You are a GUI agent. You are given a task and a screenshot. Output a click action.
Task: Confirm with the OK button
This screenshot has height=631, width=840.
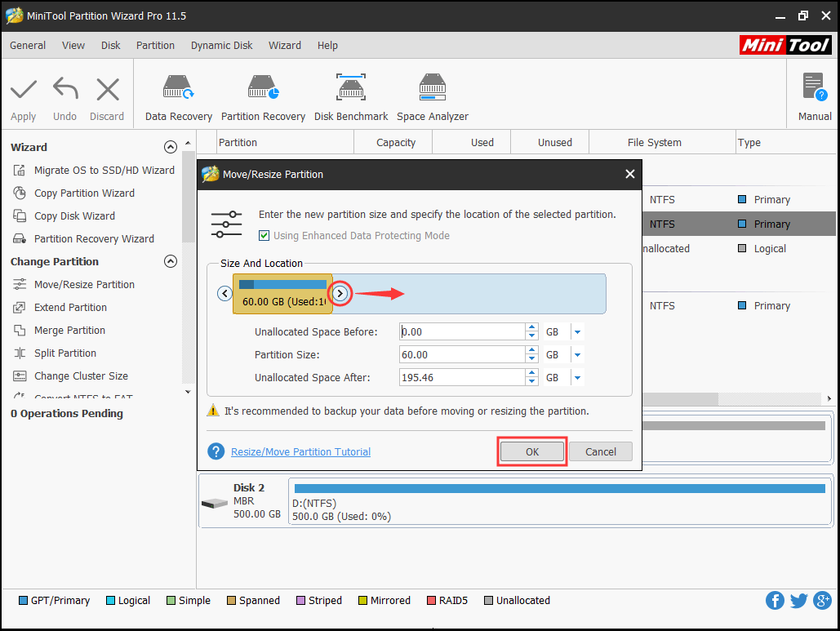click(x=532, y=451)
